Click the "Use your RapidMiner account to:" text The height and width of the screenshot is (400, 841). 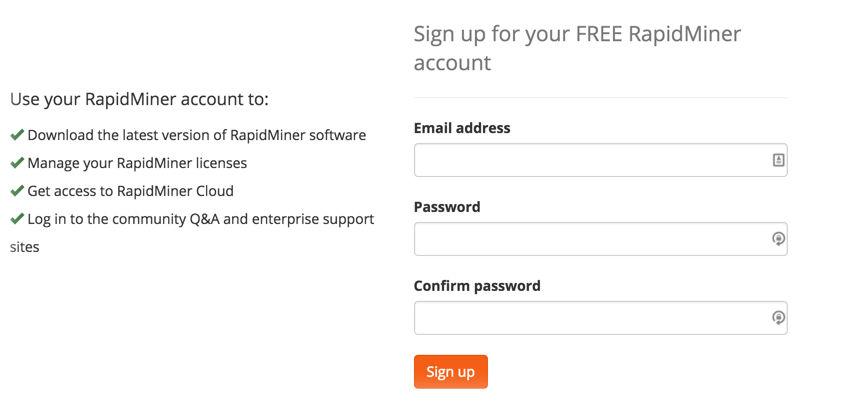point(139,99)
